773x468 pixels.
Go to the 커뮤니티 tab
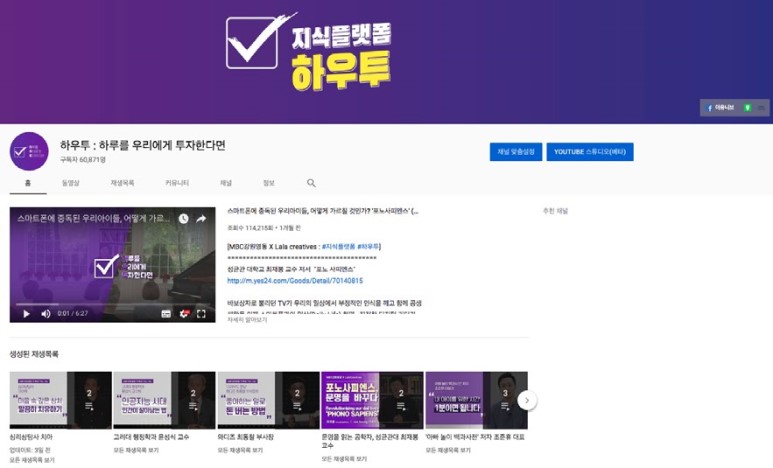coord(177,183)
